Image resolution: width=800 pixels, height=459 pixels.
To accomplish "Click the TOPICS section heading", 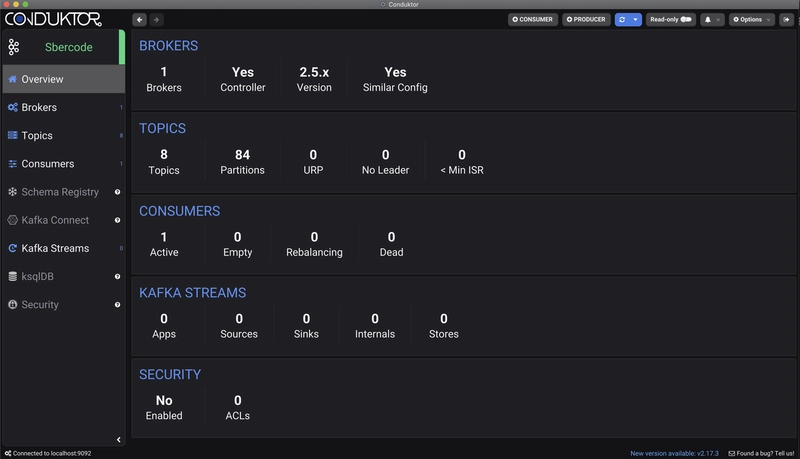I will [162, 129].
